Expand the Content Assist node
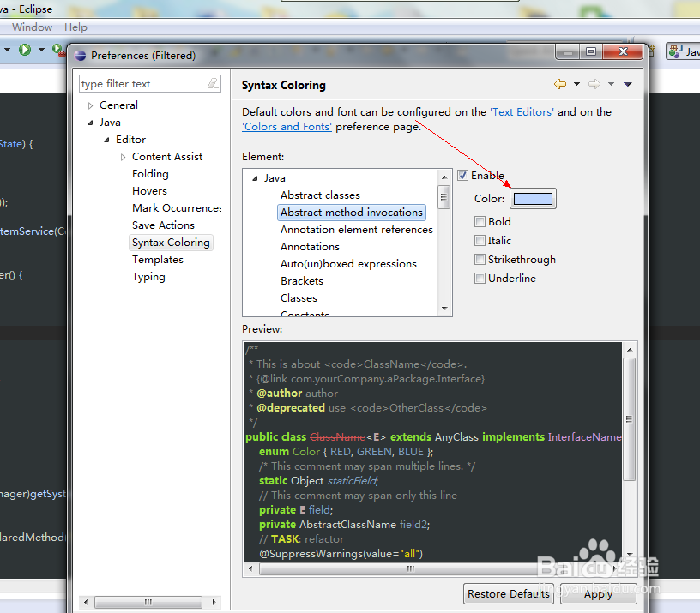Image resolution: width=700 pixels, height=613 pixels. [x=123, y=157]
